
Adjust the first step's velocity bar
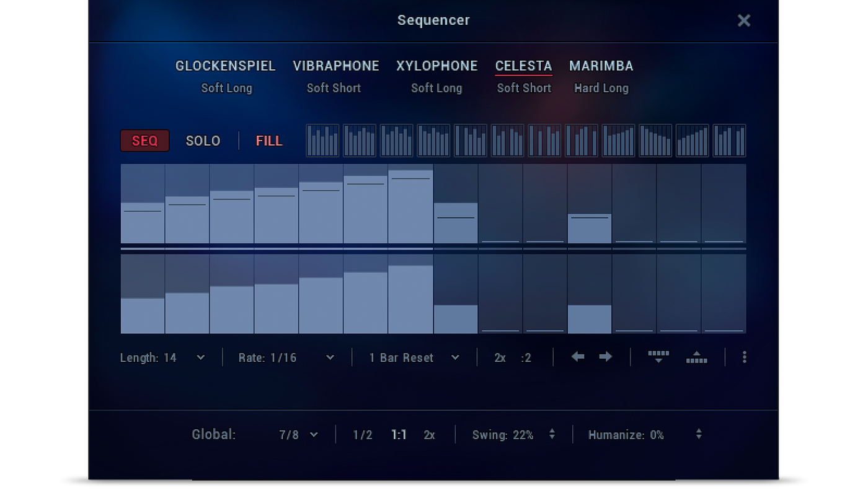point(143,204)
